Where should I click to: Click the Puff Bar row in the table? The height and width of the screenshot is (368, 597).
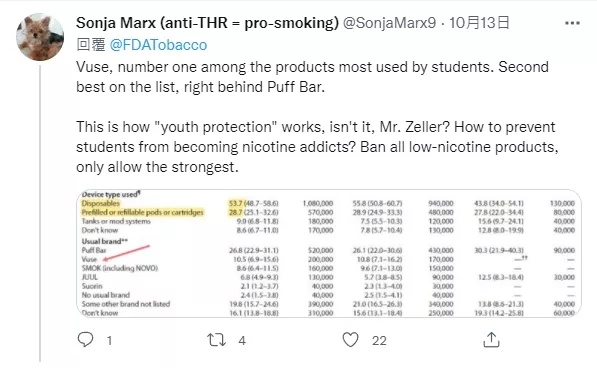(x=327, y=250)
